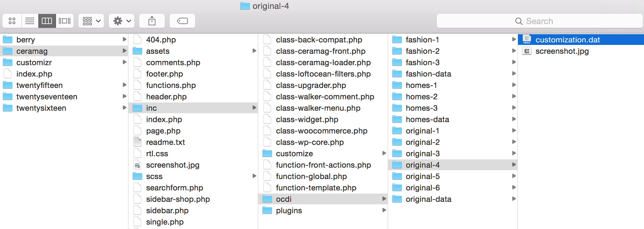This screenshot has width=644, height=229.
Task: Click the homes-data folder icon
Action: pyautogui.click(x=397, y=119)
